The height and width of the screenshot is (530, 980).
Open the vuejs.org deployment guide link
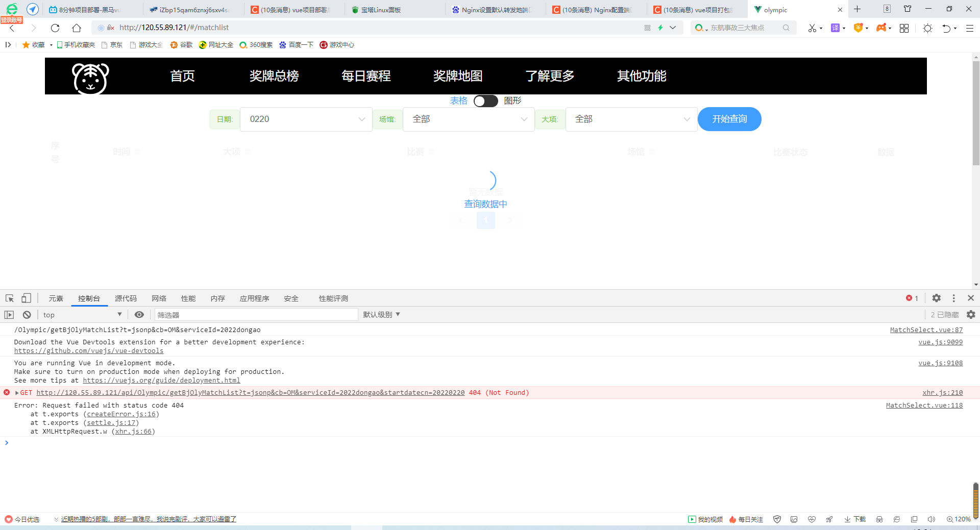pos(161,381)
